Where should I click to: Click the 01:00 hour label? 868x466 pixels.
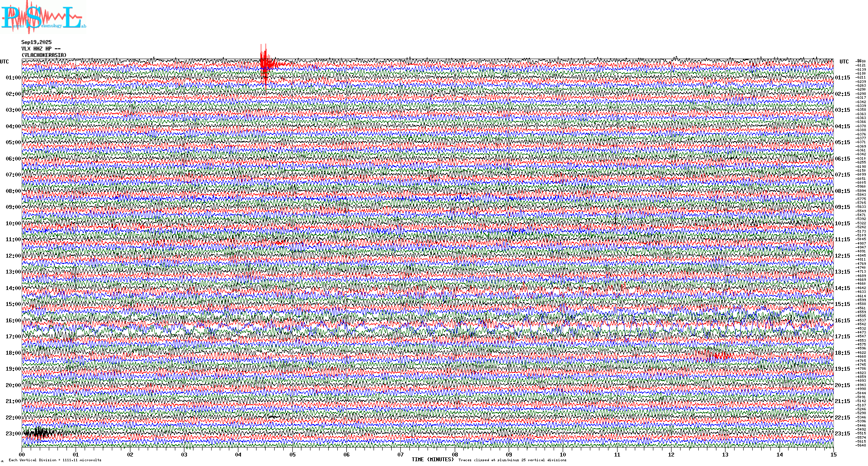click(x=13, y=78)
